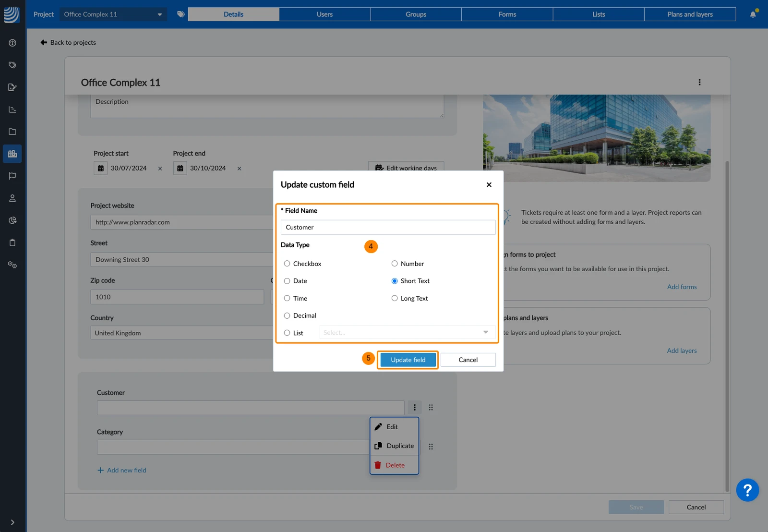The height and width of the screenshot is (532, 768).
Task: Clear the Project end date
Action: (x=239, y=169)
